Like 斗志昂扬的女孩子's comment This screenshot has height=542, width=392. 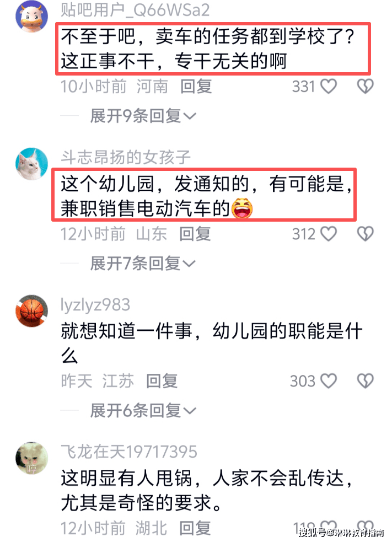[329, 234]
